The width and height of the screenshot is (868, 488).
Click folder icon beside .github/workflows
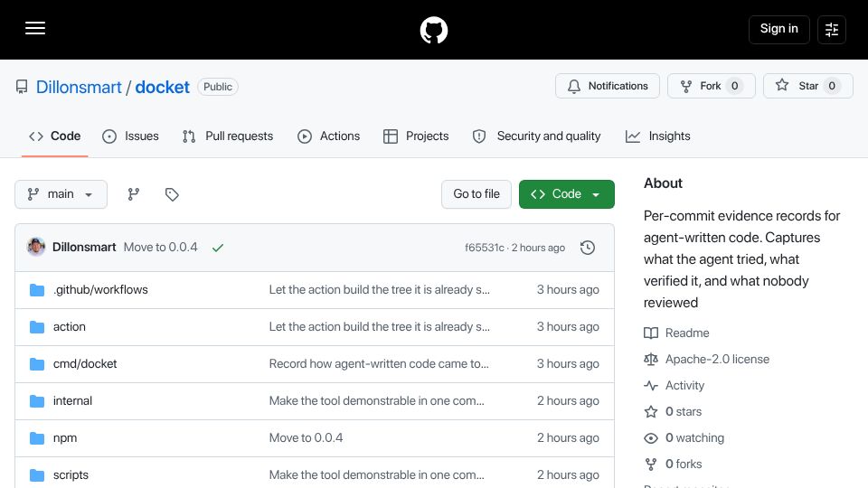(x=37, y=290)
